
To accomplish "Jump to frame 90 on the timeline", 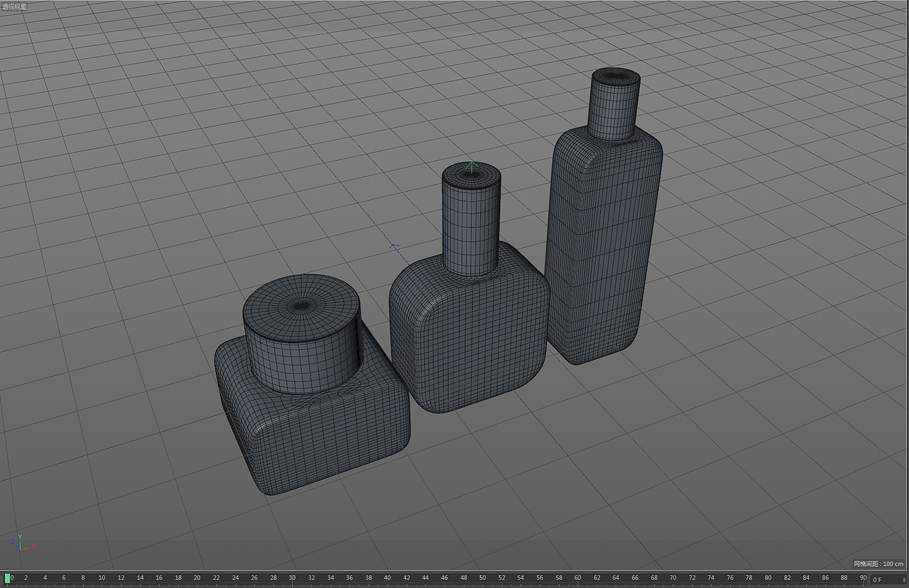I will pyautogui.click(x=863, y=578).
